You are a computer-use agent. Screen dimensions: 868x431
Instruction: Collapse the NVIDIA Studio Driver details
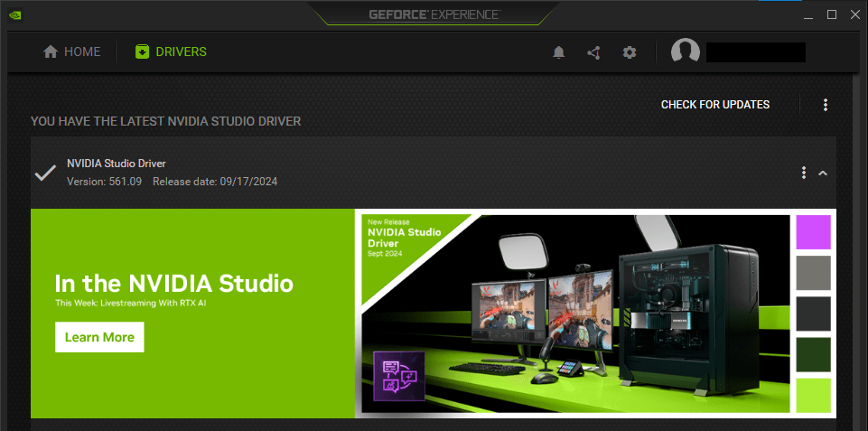pos(823,173)
